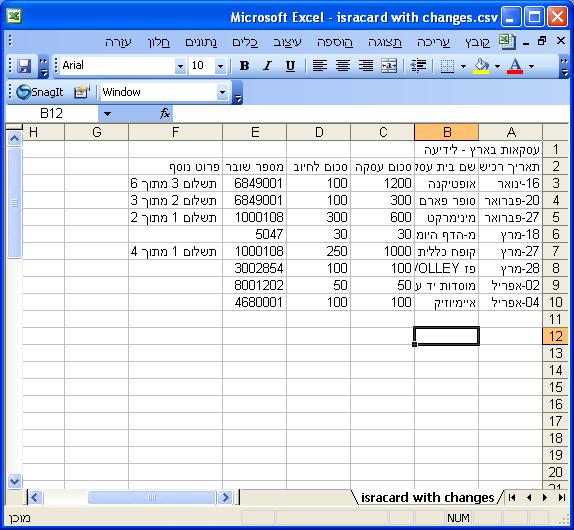Click horizontal scrollbar left arrow
This screenshot has width=574, height=530.
coord(35,497)
